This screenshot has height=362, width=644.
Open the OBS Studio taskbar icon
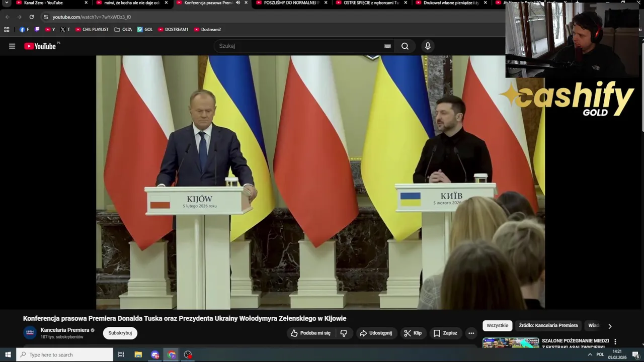pos(188,354)
